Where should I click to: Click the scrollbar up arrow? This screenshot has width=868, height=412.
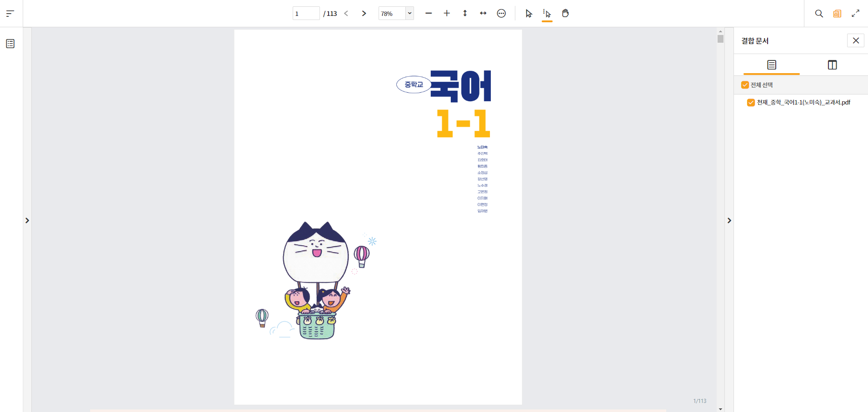(x=720, y=31)
